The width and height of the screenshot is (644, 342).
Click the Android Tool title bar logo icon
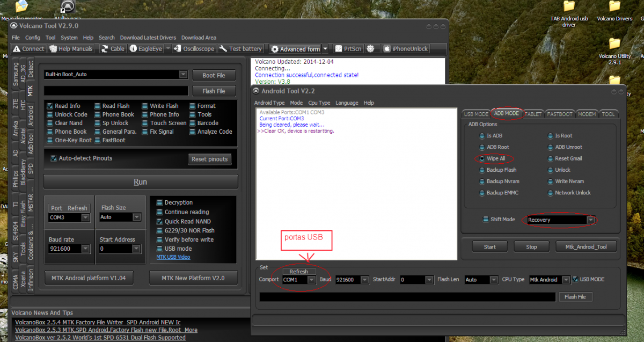256,91
